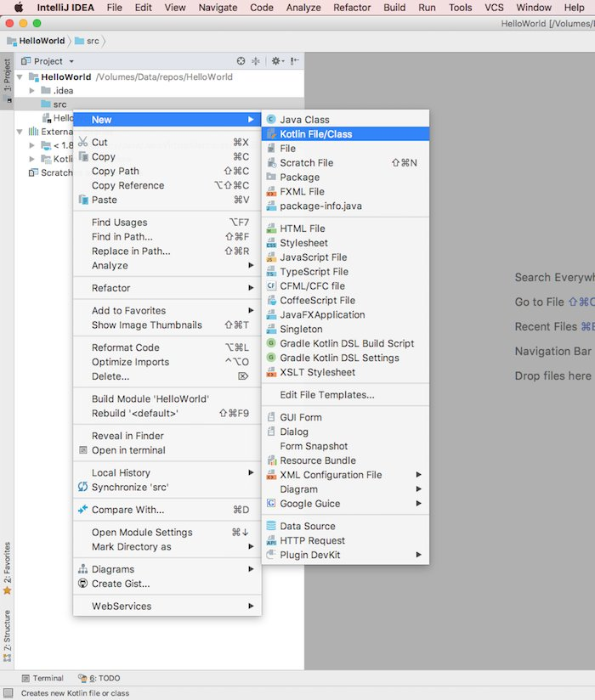
Task: Click src breadcrumb in navigation bar
Action: (87, 41)
